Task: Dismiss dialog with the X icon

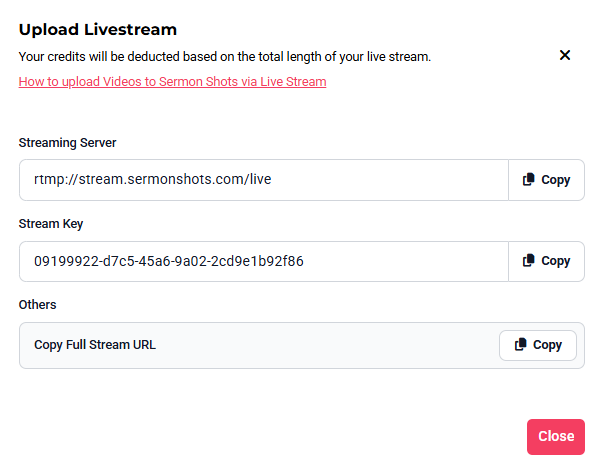Action: (565, 55)
